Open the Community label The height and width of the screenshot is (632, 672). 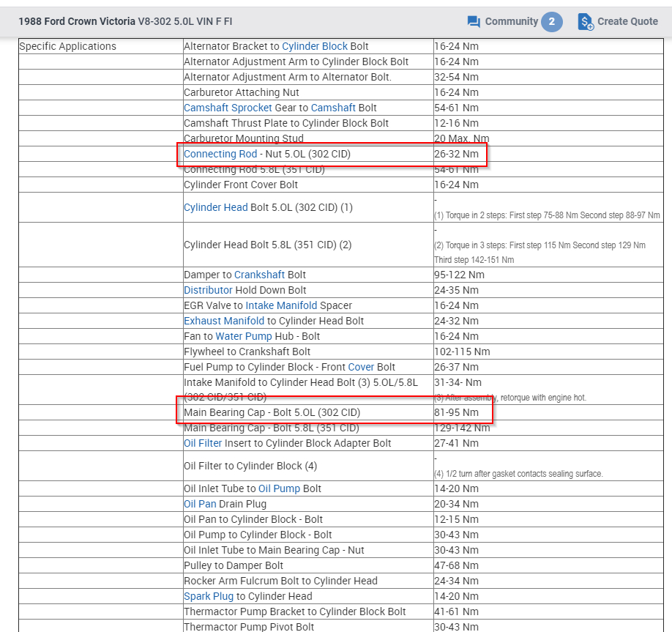tap(511, 21)
